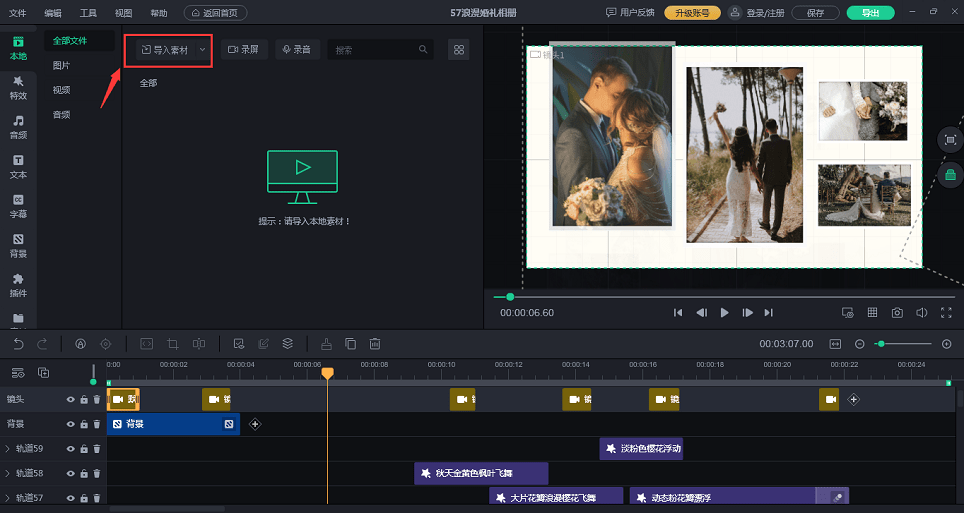Expand the 轨道59 track
This screenshot has width=964, height=513.
pyautogui.click(x=7, y=448)
